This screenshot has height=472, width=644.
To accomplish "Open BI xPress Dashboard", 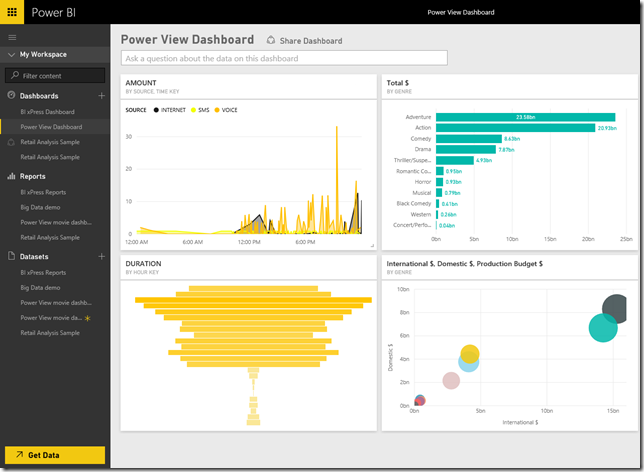I will pos(48,112).
